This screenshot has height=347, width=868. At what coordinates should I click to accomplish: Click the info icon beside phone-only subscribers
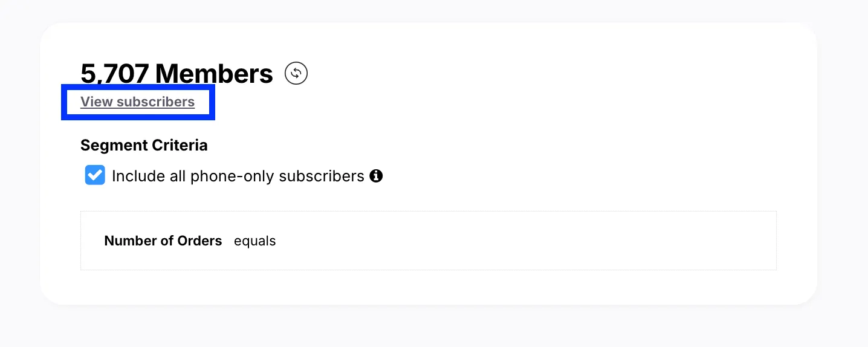[x=376, y=176]
